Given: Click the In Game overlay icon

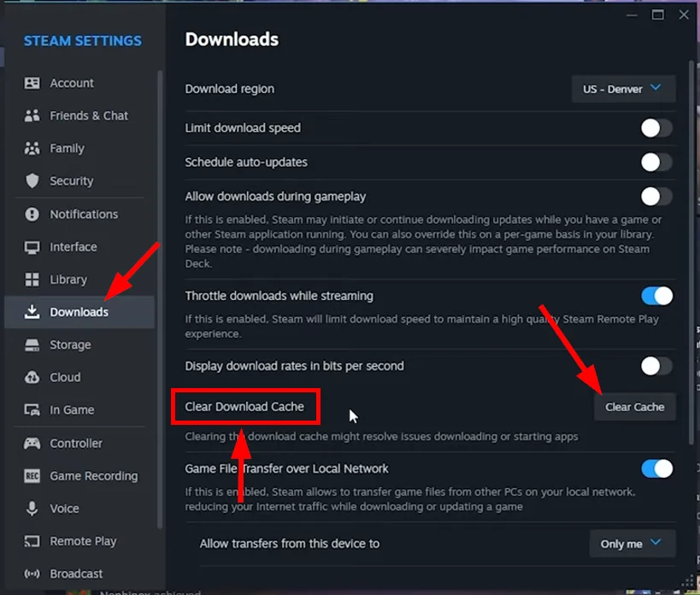Looking at the screenshot, I should (32, 409).
